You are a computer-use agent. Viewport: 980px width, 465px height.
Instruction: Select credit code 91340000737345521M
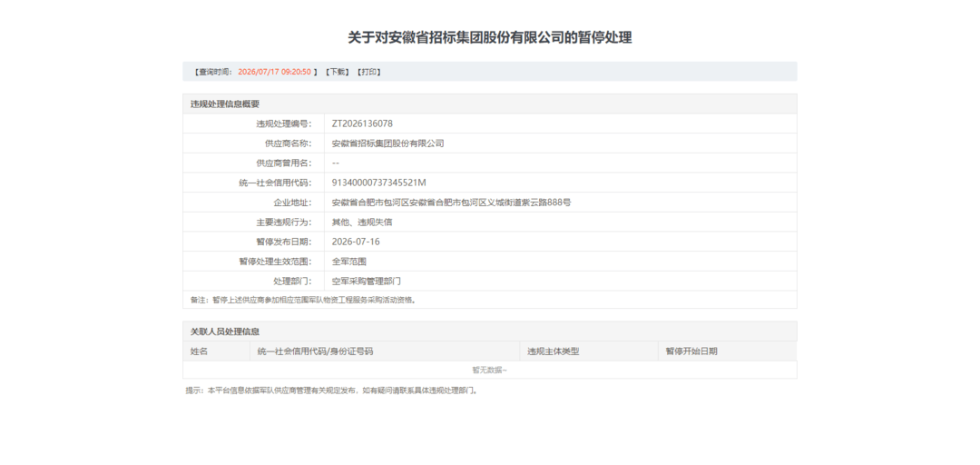pyautogui.click(x=378, y=183)
